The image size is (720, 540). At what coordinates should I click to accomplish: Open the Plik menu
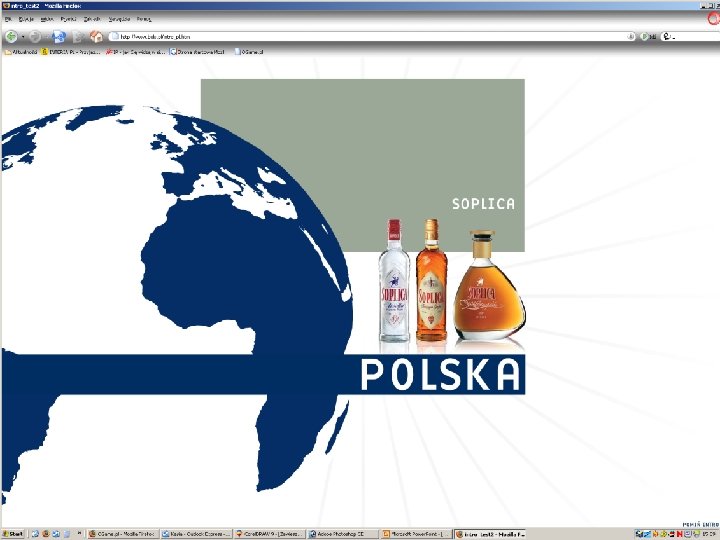click(x=8, y=19)
